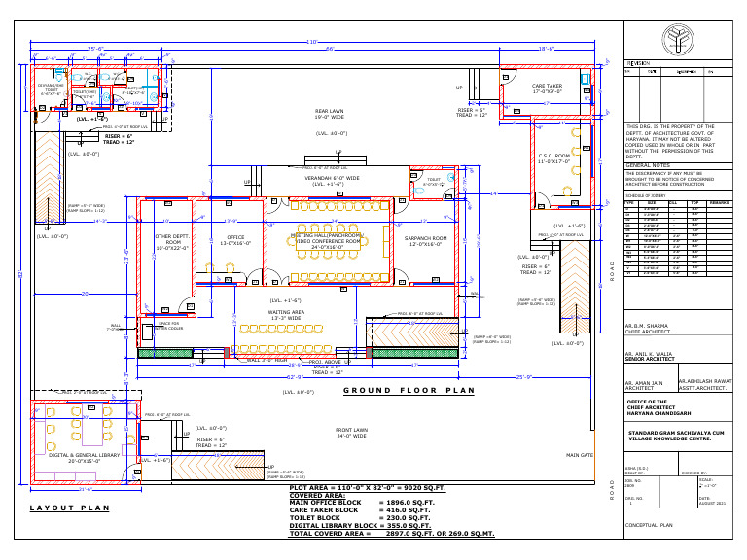Select the Verandah 6'-0" wide text
Image resolution: width=747 pixels, height=560 pixels.
(332, 181)
